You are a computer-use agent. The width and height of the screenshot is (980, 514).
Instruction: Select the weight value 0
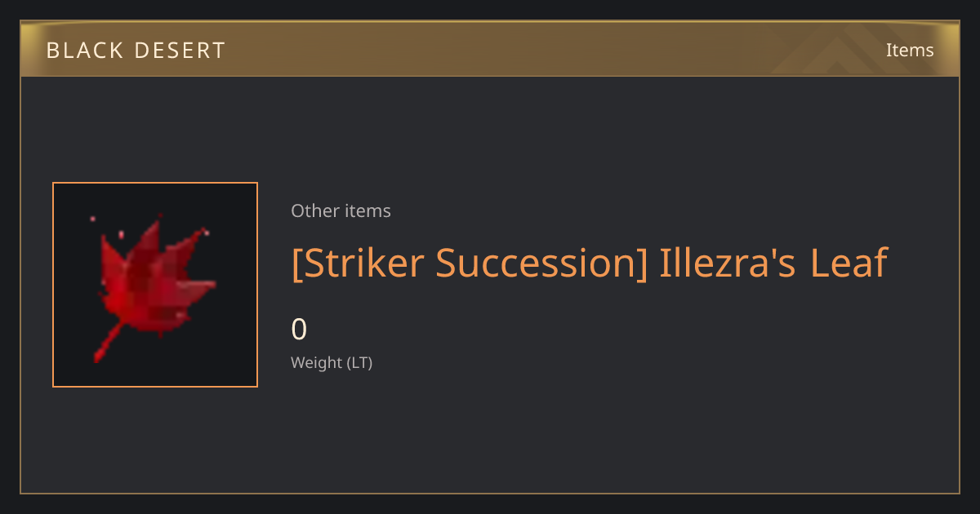(x=299, y=330)
